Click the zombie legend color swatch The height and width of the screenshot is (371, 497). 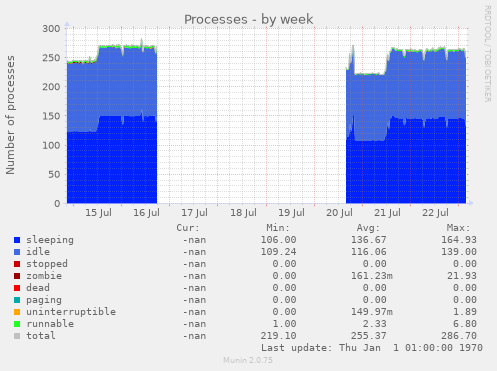17,276
